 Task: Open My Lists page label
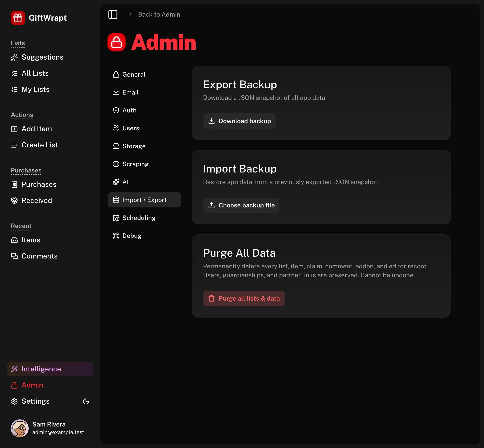[35, 89]
